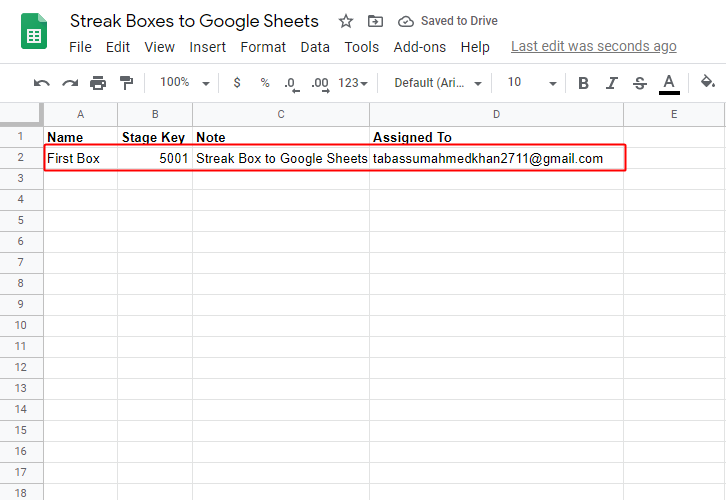Click the cell containing 5001

pyautogui.click(x=155, y=158)
